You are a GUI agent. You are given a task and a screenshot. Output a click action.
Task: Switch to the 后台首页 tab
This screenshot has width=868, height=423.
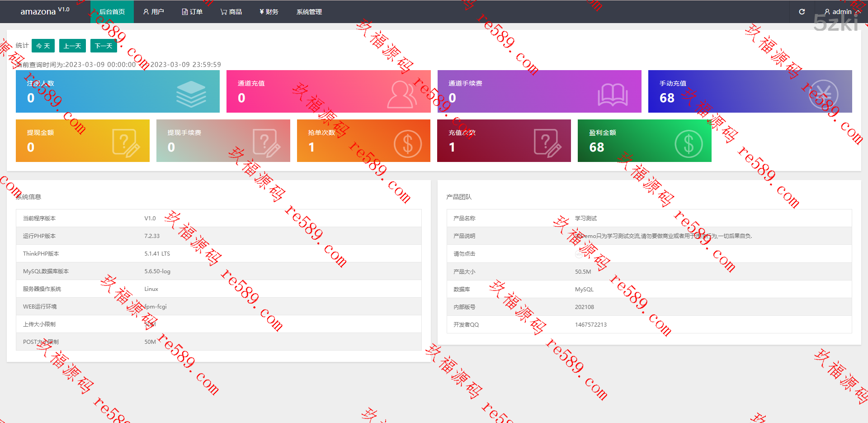click(x=112, y=12)
